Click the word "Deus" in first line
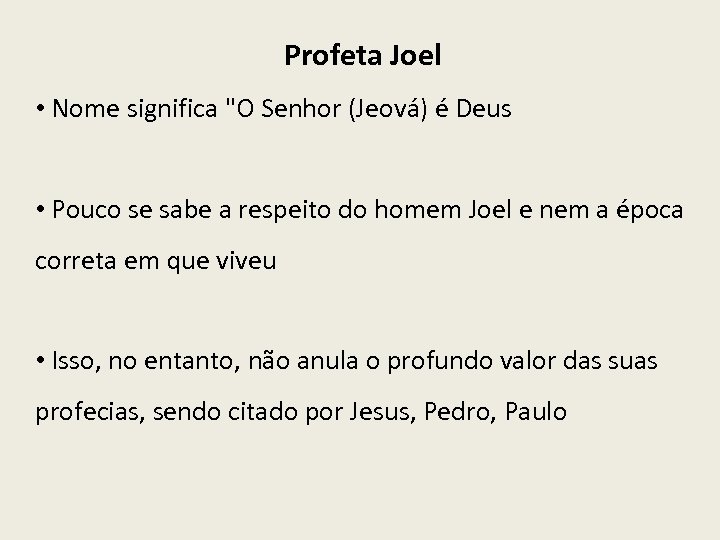Viewport: 720px width, 540px height. click(x=482, y=109)
